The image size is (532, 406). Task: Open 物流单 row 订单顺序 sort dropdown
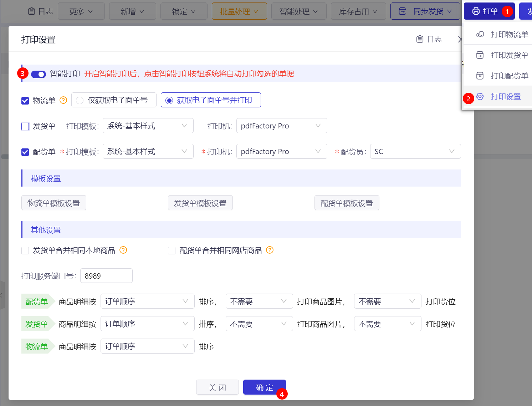(148, 346)
